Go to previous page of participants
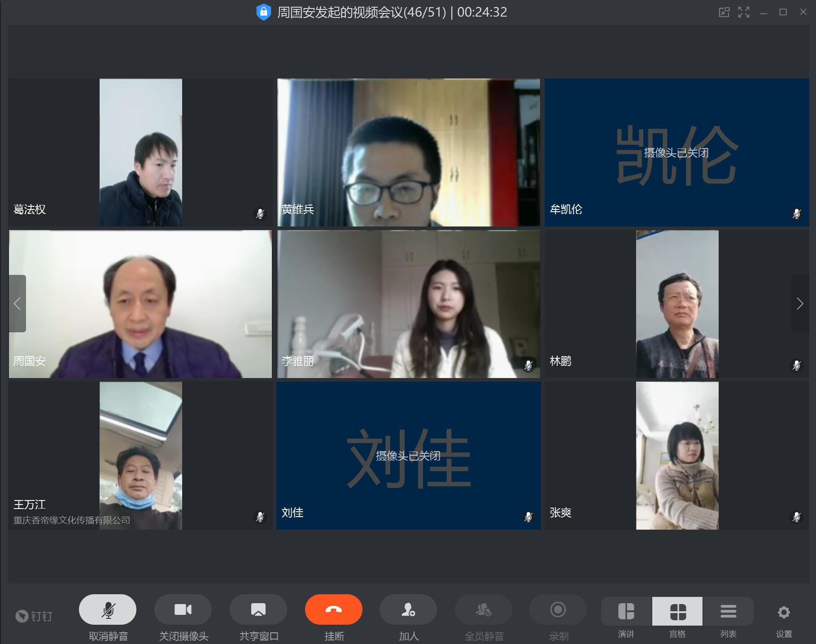816x644 pixels. click(x=17, y=304)
